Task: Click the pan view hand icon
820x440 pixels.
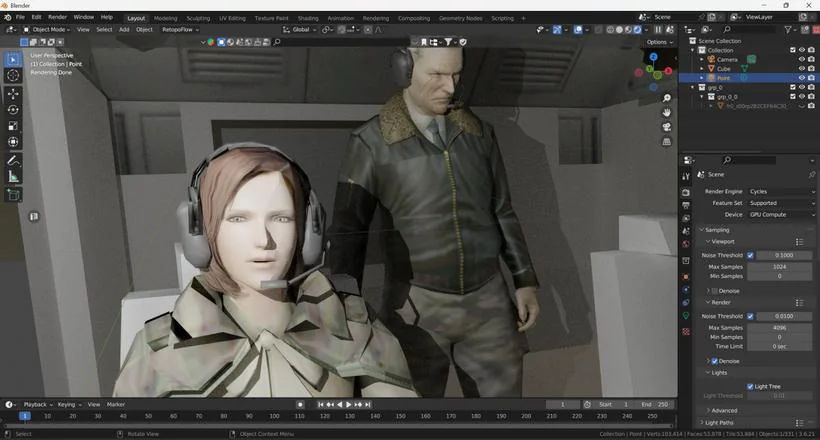Action: point(667,112)
